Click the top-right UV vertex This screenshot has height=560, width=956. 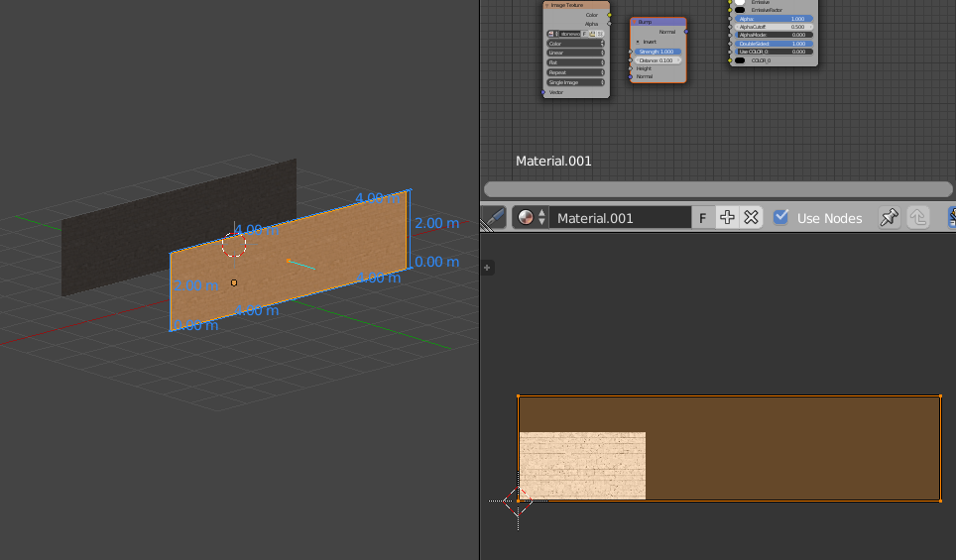coord(941,396)
